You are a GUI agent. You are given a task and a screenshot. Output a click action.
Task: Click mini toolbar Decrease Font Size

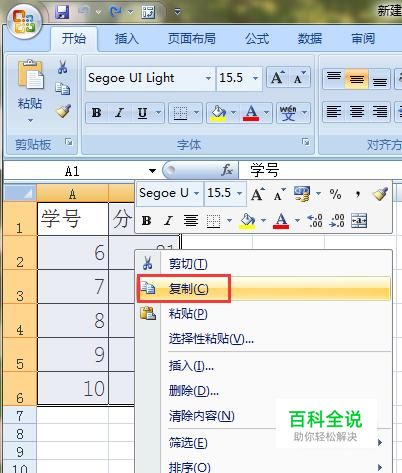coord(279,194)
